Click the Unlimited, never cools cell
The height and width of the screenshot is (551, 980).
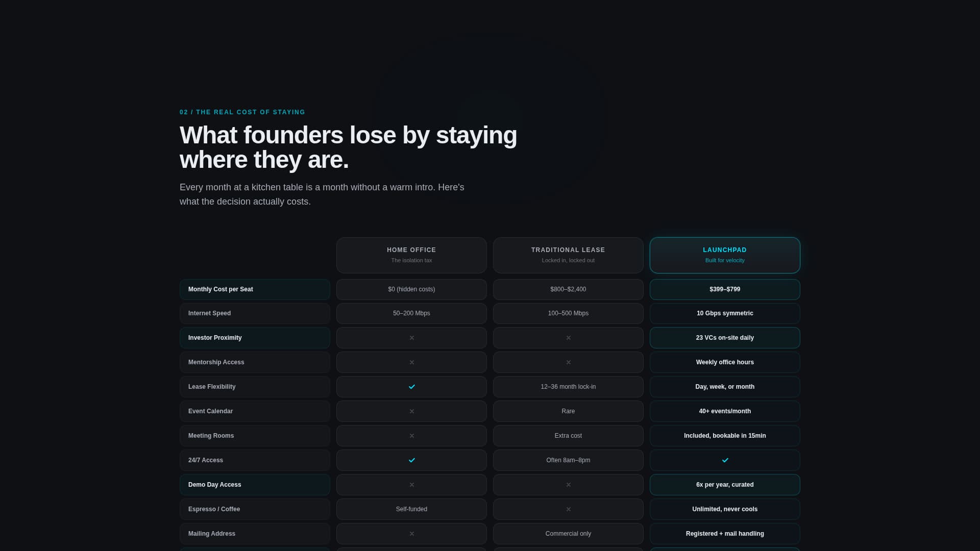[725, 509]
